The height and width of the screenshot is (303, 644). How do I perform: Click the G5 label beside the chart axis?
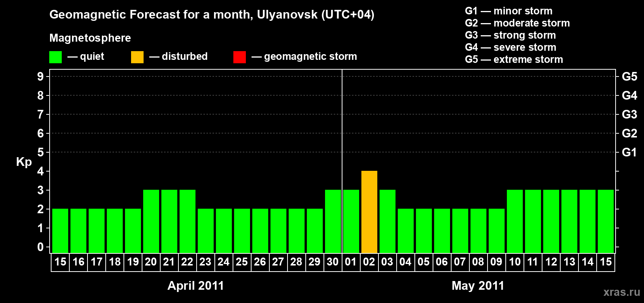pos(630,77)
